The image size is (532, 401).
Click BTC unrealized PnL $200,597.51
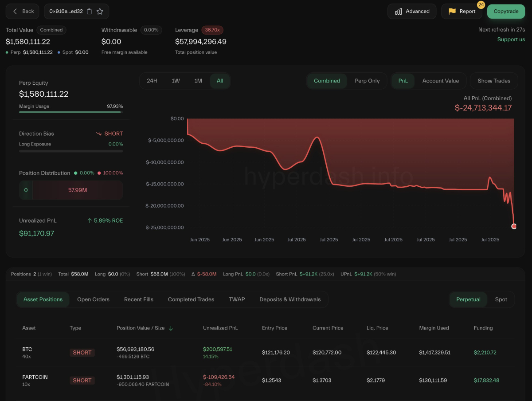click(x=218, y=350)
